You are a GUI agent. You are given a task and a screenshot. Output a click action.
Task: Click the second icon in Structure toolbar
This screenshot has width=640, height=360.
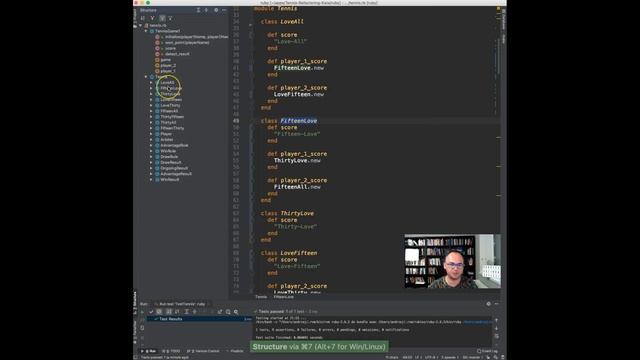point(152,18)
